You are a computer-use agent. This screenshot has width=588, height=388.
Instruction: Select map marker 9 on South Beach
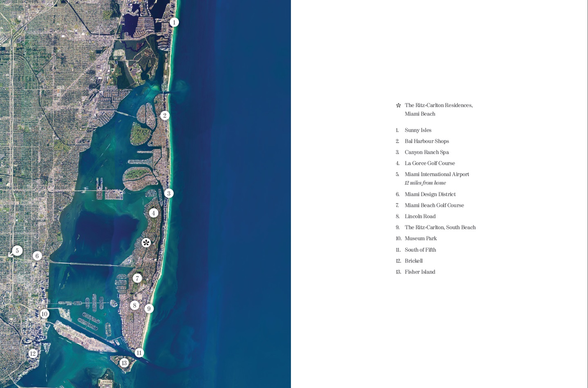click(x=149, y=309)
